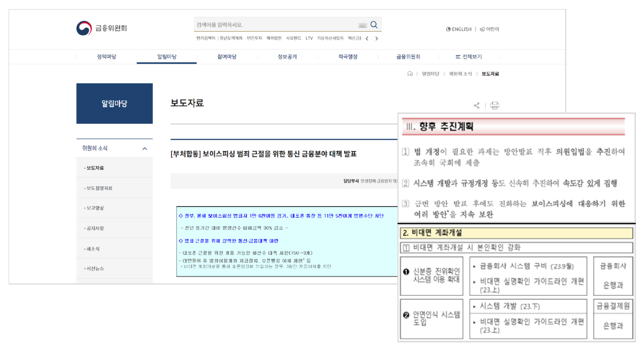Click 알림마당 in breadcrumb
Screen dimensions: 644x352
(431, 74)
